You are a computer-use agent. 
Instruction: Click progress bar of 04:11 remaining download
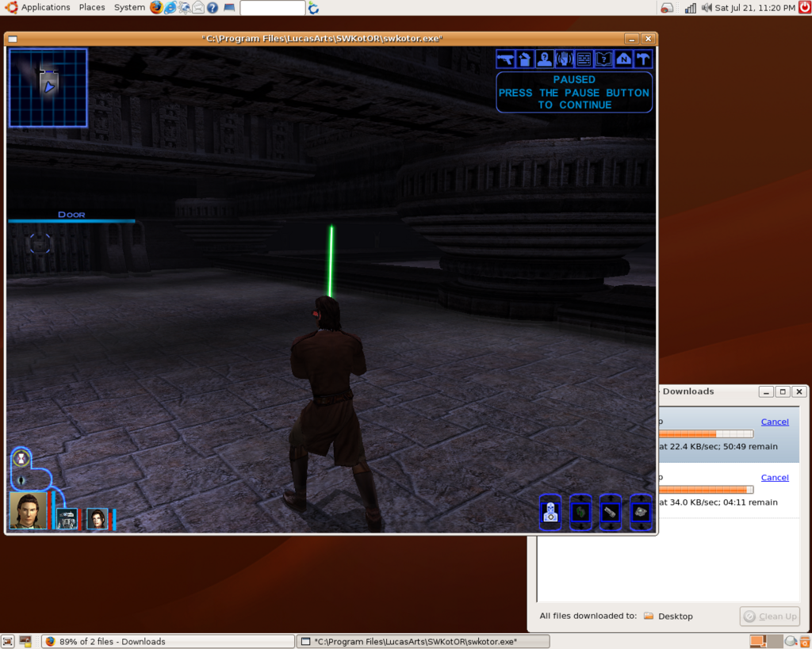707,490
